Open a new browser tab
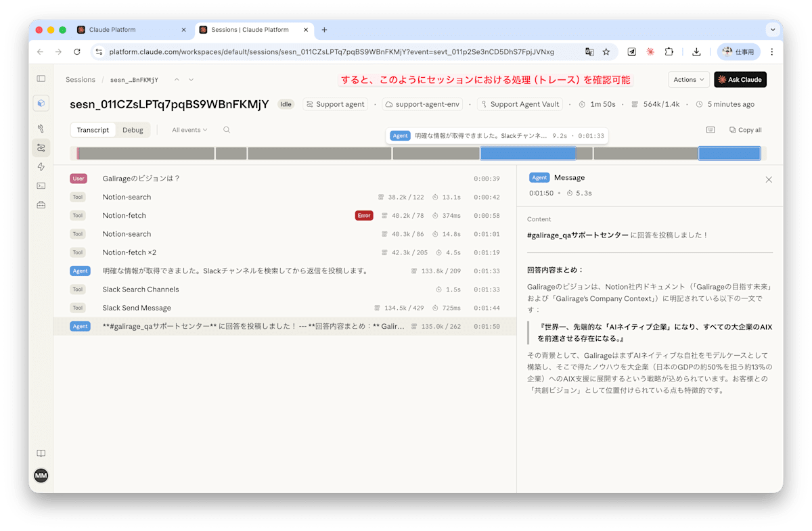The height and width of the screenshot is (531, 812). tap(324, 30)
